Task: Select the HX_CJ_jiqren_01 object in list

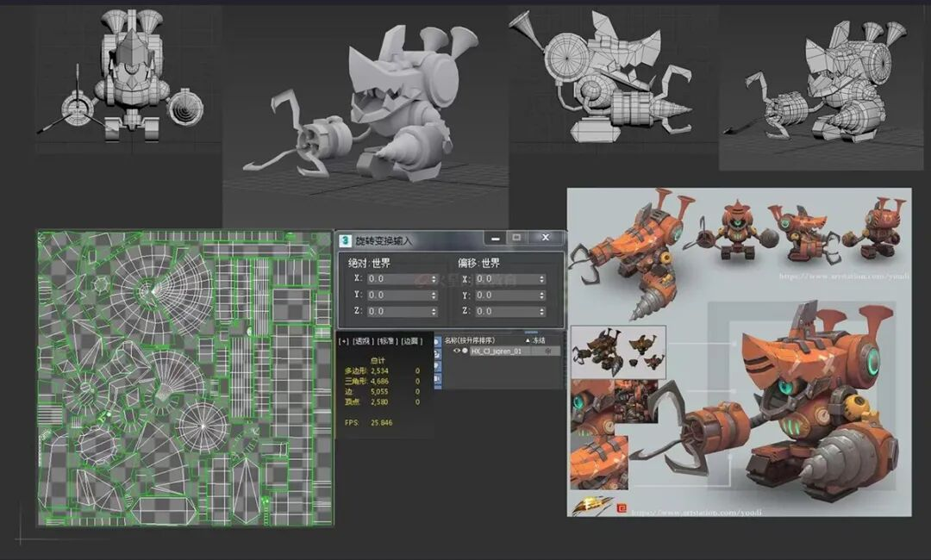Action: [x=496, y=352]
